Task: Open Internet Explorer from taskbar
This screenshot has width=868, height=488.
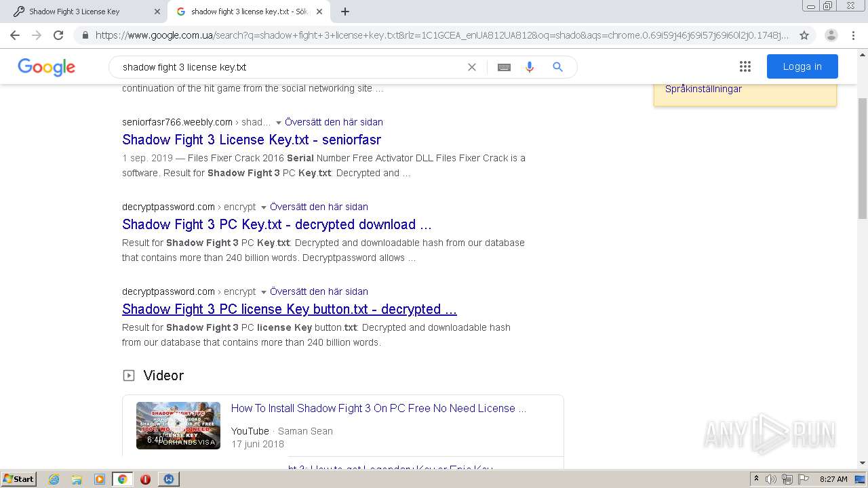Action: 54,479
